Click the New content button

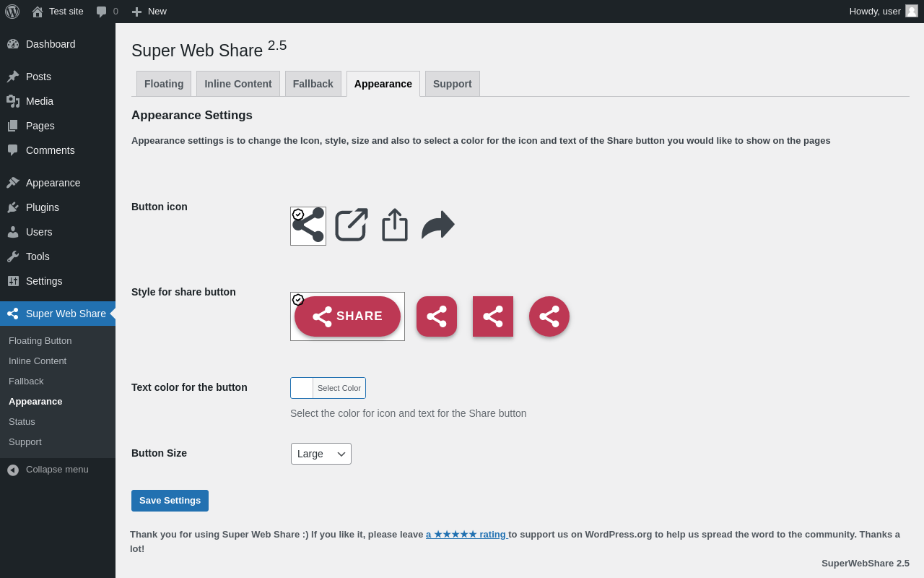click(149, 12)
